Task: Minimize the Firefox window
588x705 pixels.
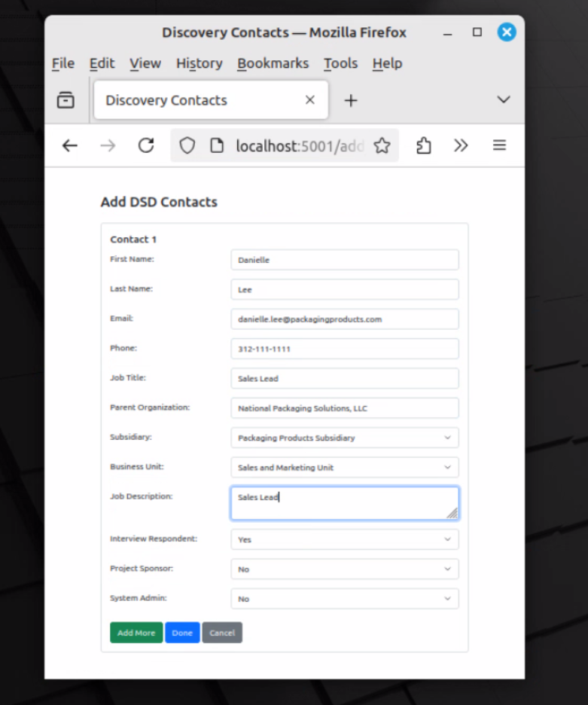Action: pos(447,33)
